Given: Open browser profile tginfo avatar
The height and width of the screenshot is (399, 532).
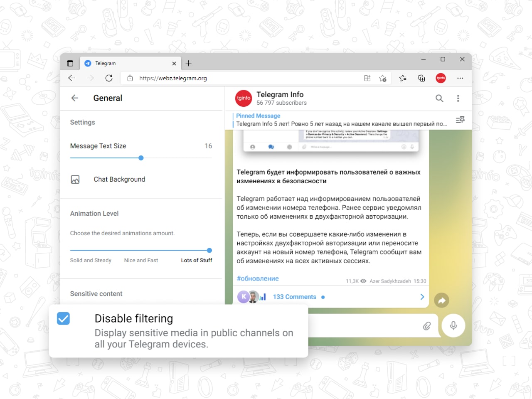Looking at the screenshot, I should [441, 78].
